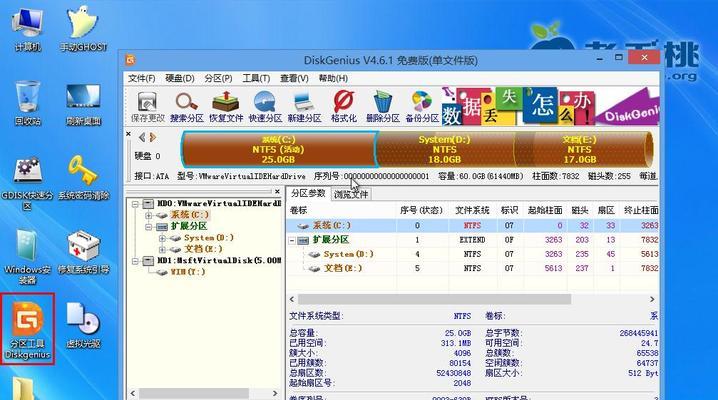This screenshot has height=400, width=718.
Task: Open the 搜索分区 (Search partition) tool
Action: 187,107
